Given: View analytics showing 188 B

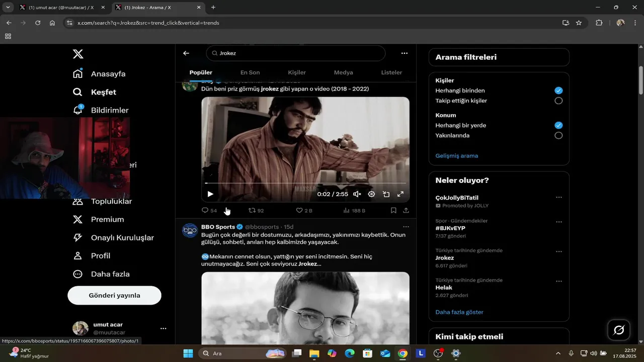Looking at the screenshot, I should 354,211.
